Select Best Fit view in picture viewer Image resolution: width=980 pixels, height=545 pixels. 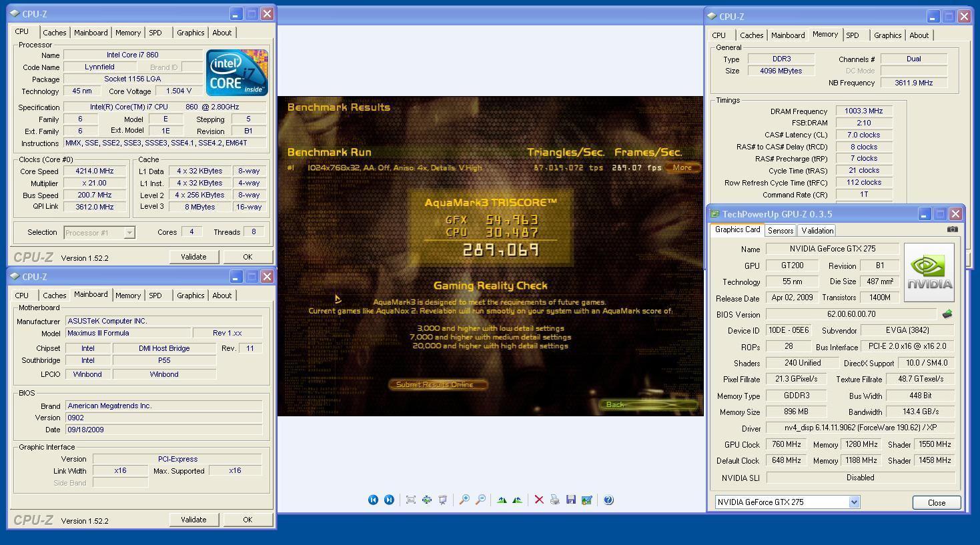[411, 500]
